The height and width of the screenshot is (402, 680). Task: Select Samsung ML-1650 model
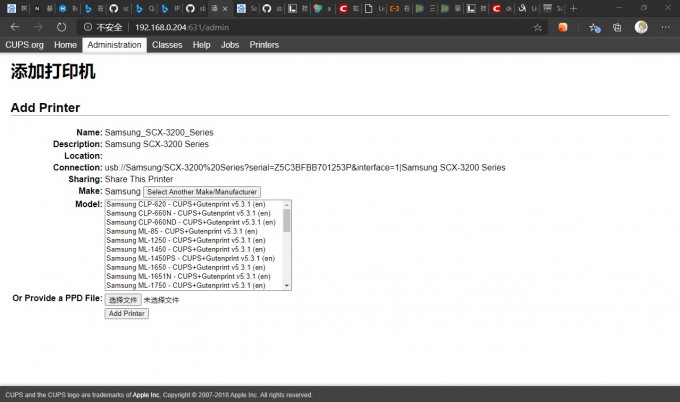(186, 268)
